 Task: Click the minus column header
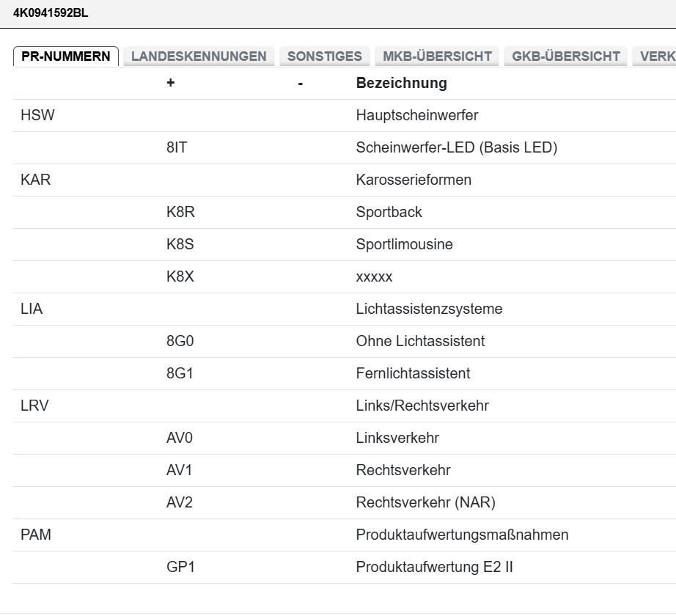[301, 84]
